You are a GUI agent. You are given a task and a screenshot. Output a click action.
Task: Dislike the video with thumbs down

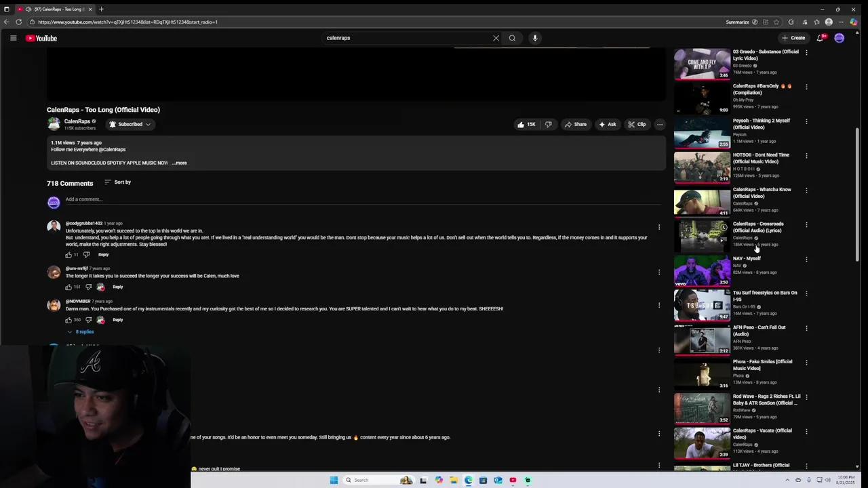[548, 124]
